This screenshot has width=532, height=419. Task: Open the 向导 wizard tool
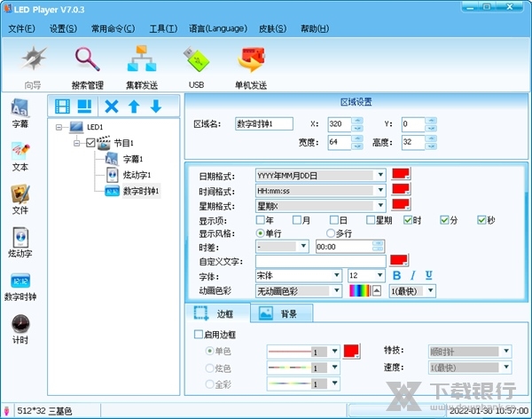33,67
